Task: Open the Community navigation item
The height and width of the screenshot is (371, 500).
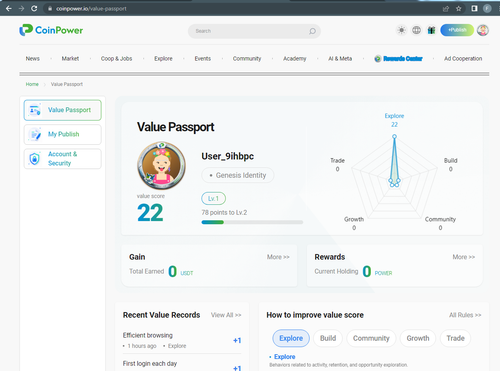Action: [x=247, y=59]
